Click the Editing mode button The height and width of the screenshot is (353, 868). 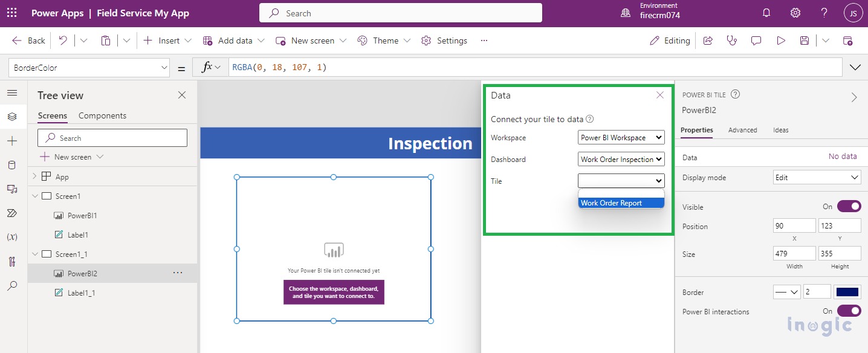click(x=669, y=40)
